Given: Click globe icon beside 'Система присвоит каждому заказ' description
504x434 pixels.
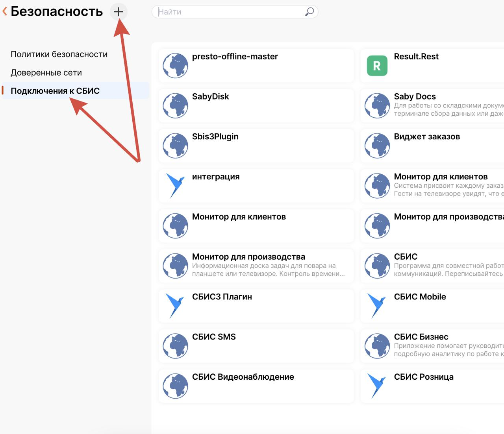Looking at the screenshot, I should tap(377, 186).
